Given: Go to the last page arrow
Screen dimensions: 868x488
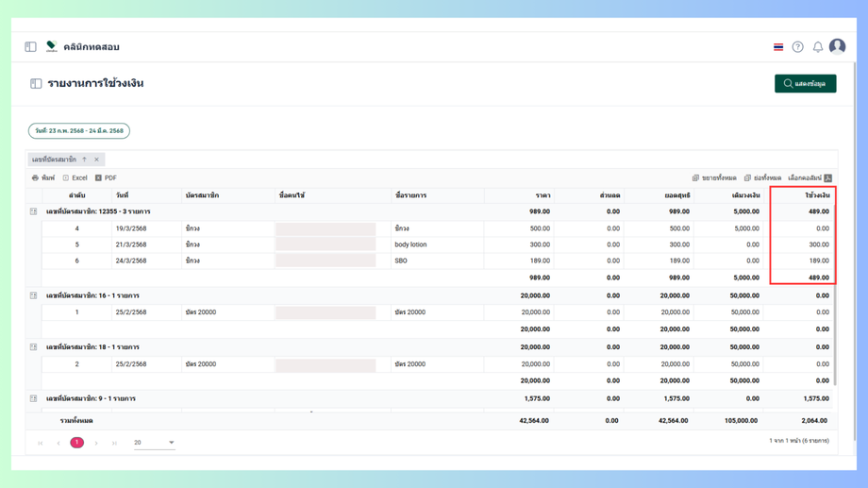Looking at the screenshot, I should tap(114, 443).
